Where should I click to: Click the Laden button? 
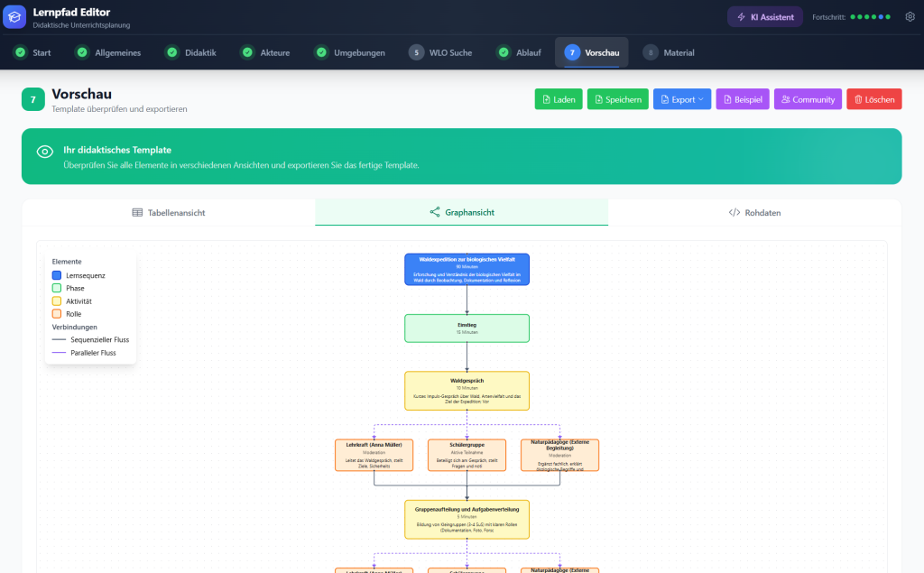tap(559, 99)
